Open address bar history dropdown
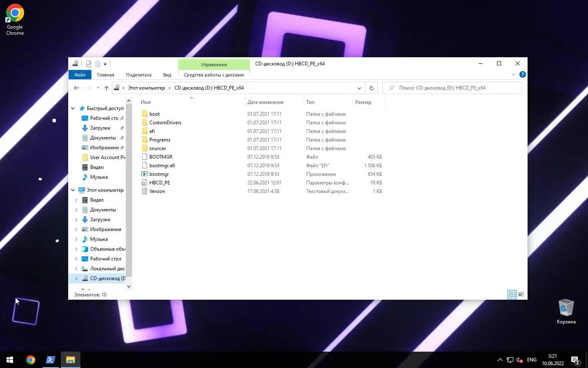588x368 pixels. point(359,88)
